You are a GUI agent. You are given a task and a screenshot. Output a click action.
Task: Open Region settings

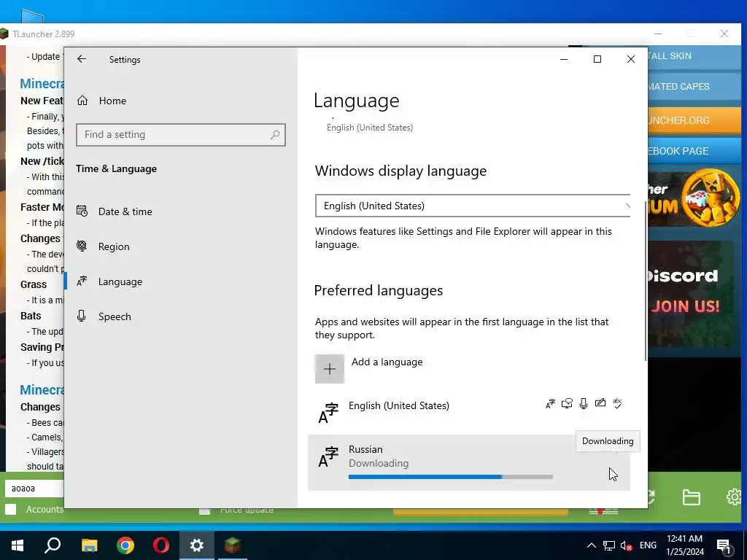(114, 246)
